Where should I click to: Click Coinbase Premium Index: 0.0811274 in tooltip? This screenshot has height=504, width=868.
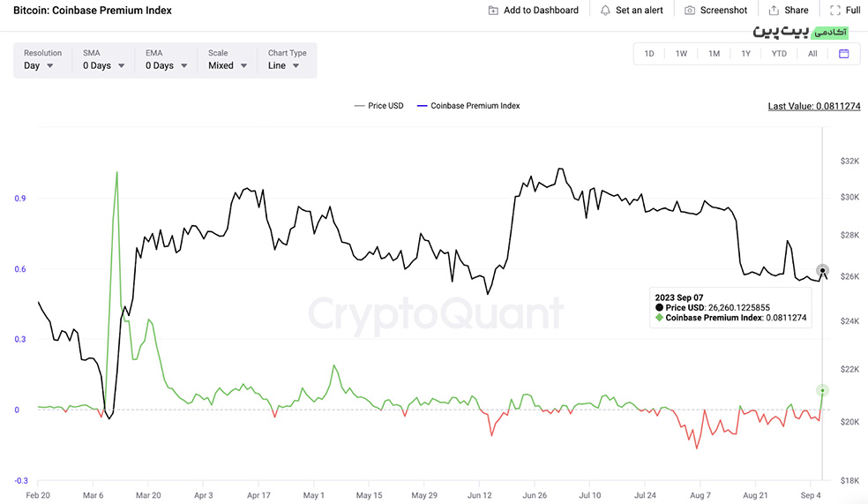point(730,318)
